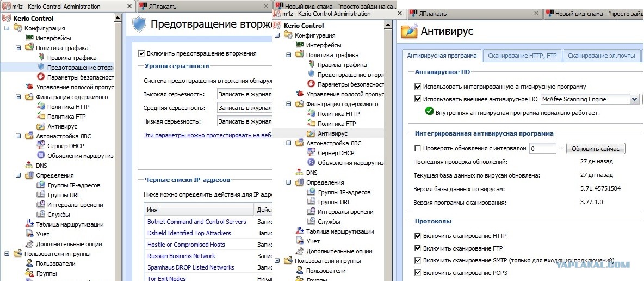Click Таблица маршрутизации icon in Intrusion Prevention window
This screenshot has height=281, width=644.
[x=29, y=224]
